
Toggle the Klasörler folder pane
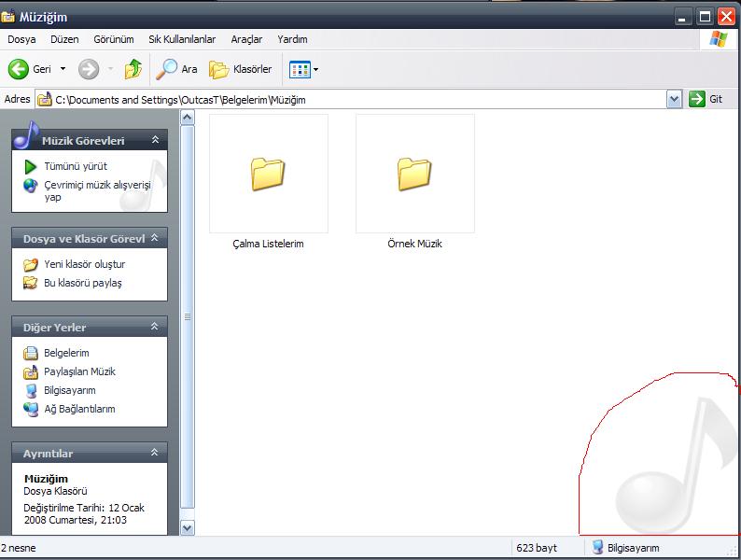coord(240,69)
